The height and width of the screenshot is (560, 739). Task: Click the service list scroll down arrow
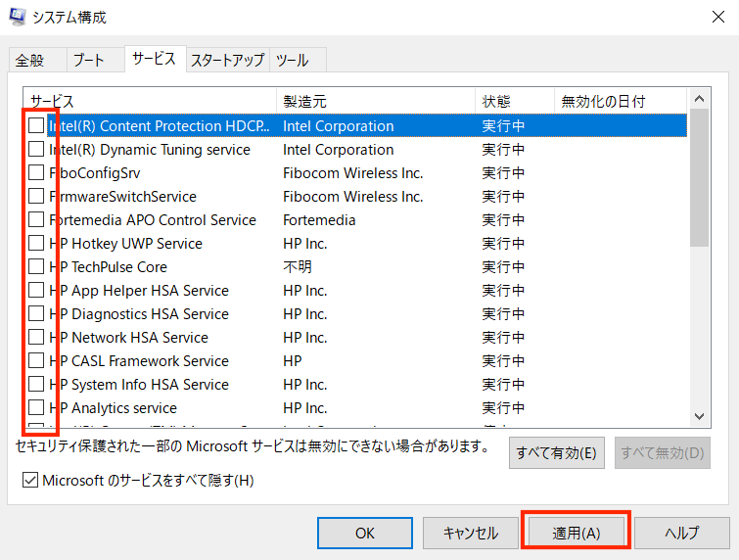(700, 417)
